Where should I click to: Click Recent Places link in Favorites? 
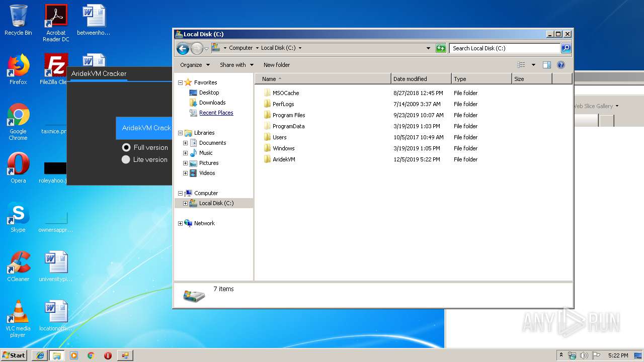[x=216, y=113]
